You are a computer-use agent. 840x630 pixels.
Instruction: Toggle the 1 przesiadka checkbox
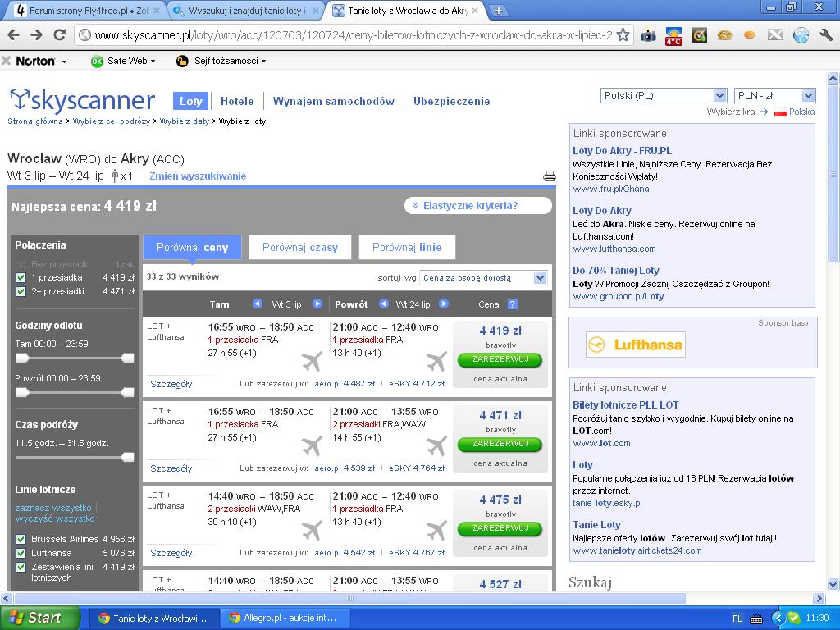(x=21, y=277)
